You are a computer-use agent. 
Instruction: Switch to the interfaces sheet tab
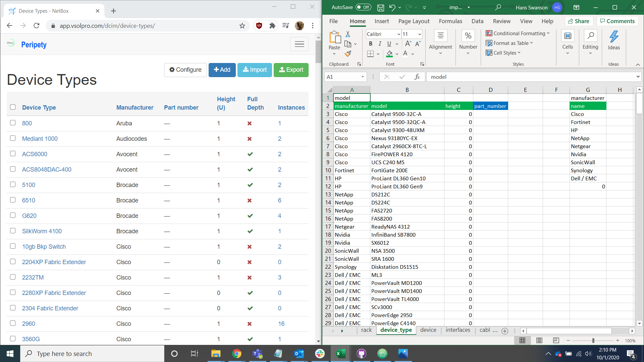click(458, 330)
